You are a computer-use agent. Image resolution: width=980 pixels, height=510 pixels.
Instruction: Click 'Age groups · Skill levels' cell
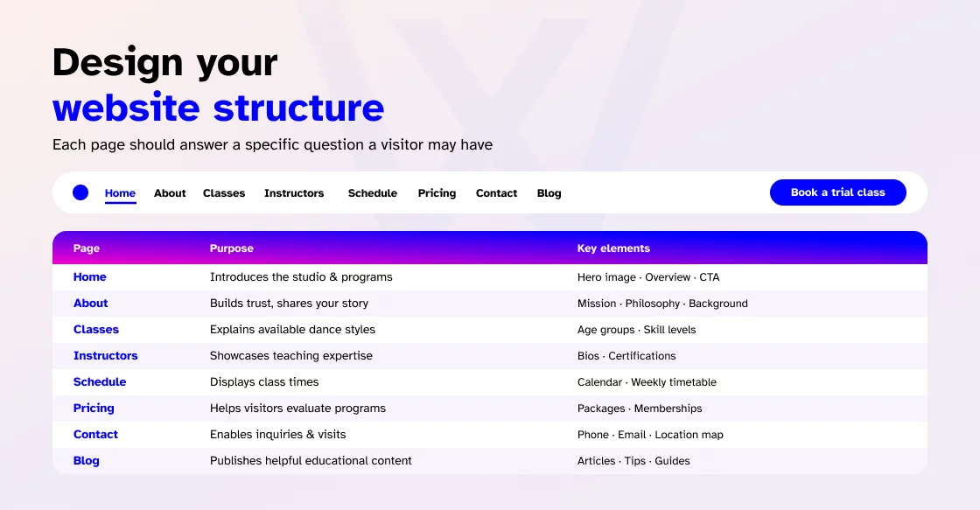click(636, 330)
